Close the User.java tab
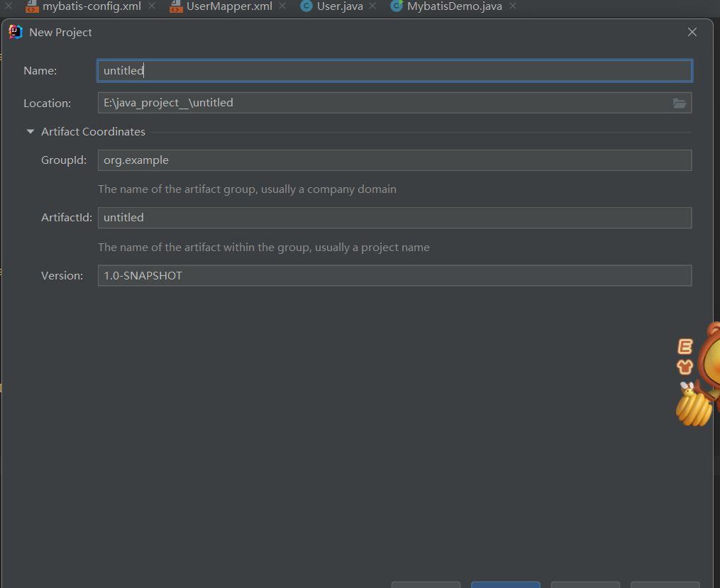 coord(372,6)
